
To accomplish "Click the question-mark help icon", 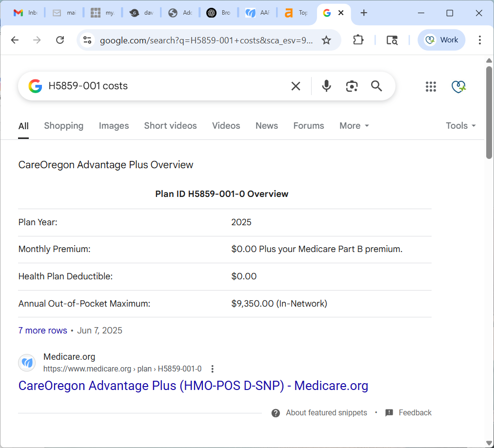I will pyautogui.click(x=276, y=413).
